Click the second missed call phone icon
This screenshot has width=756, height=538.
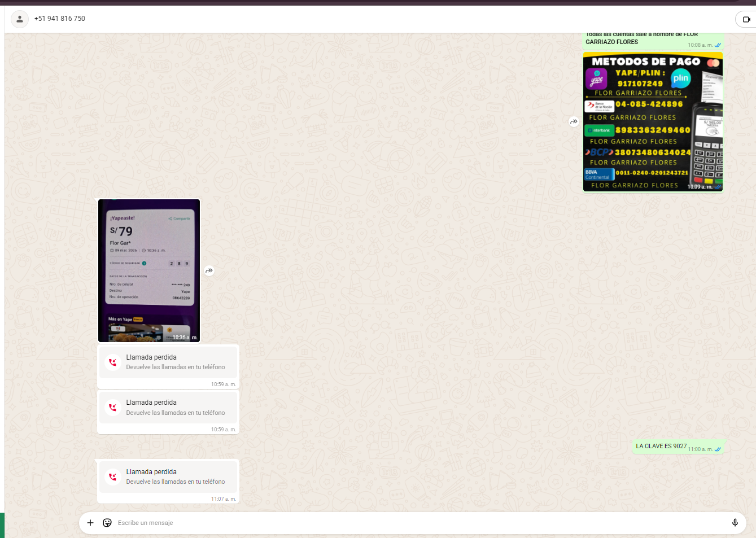(x=113, y=408)
